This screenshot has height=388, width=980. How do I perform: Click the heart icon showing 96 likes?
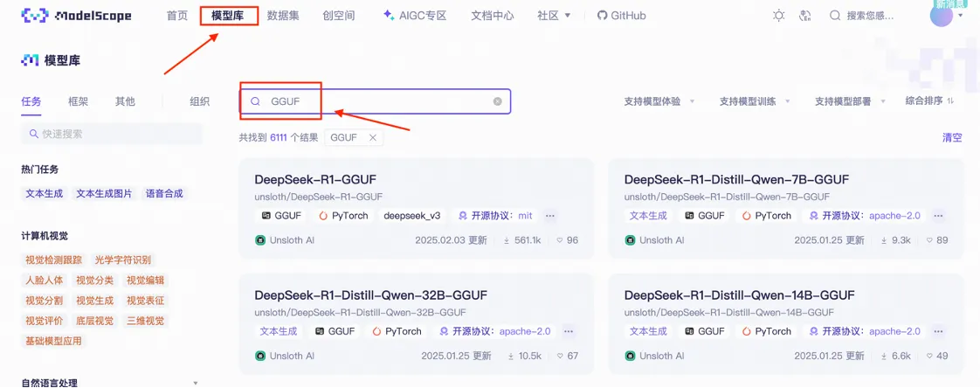(x=560, y=240)
